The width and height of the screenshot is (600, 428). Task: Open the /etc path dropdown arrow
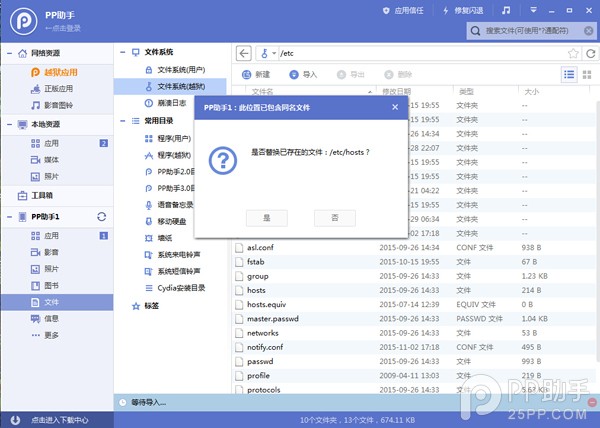pos(275,52)
